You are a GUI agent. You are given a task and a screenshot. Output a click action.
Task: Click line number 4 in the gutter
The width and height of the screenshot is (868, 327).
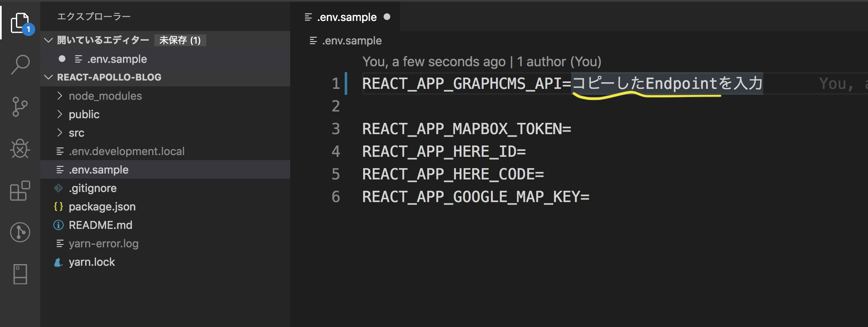(336, 151)
